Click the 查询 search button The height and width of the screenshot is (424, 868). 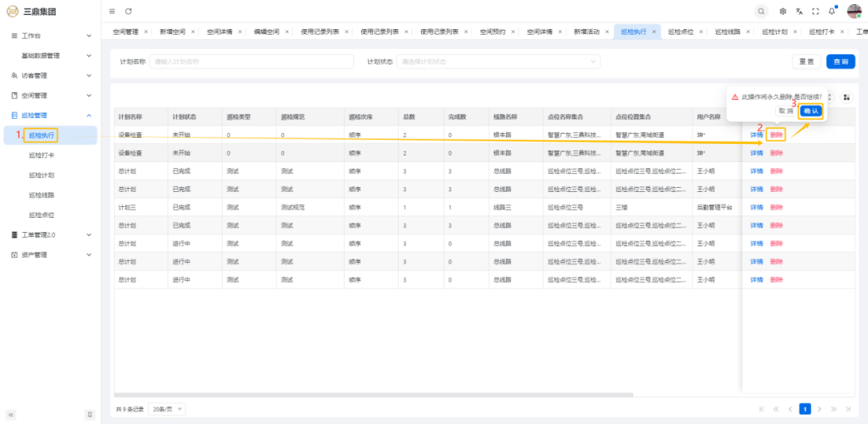[x=841, y=62]
